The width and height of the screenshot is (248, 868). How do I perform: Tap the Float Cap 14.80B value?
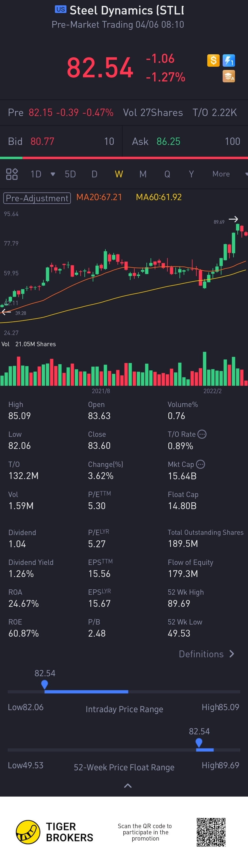click(x=182, y=506)
